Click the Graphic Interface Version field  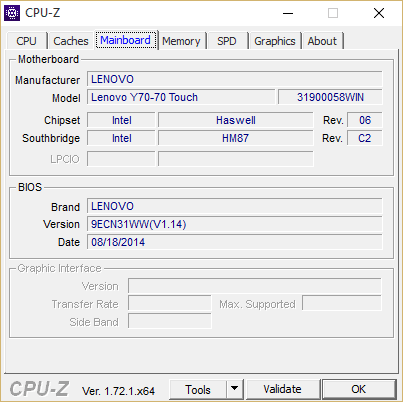pyautogui.click(x=255, y=286)
